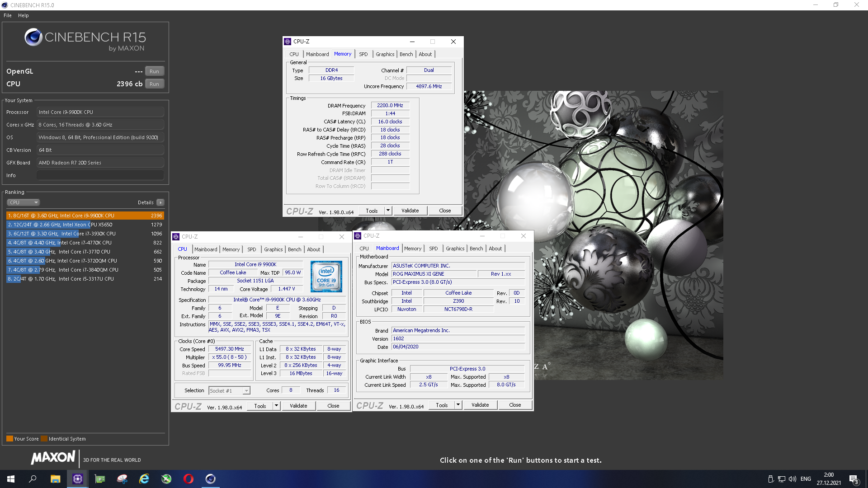The width and height of the screenshot is (868, 488).
Task: Switch to Bench tab in Memory window
Action: point(406,54)
